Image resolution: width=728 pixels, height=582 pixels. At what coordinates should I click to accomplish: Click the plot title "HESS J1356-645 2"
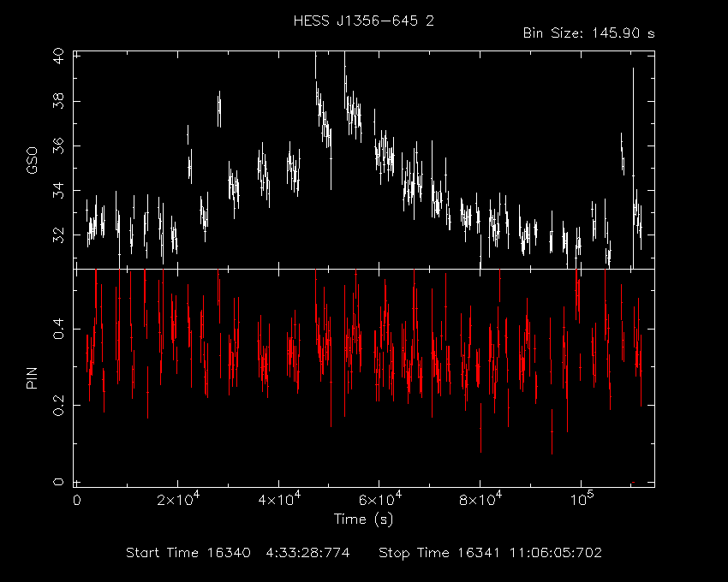pyautogui.click(x=364, y=21)
